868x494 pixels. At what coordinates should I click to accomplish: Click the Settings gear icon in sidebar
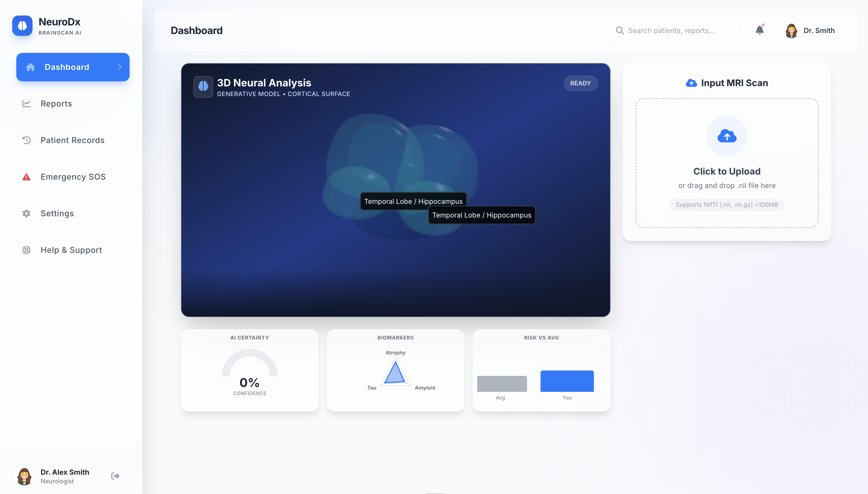coord(26,213)
